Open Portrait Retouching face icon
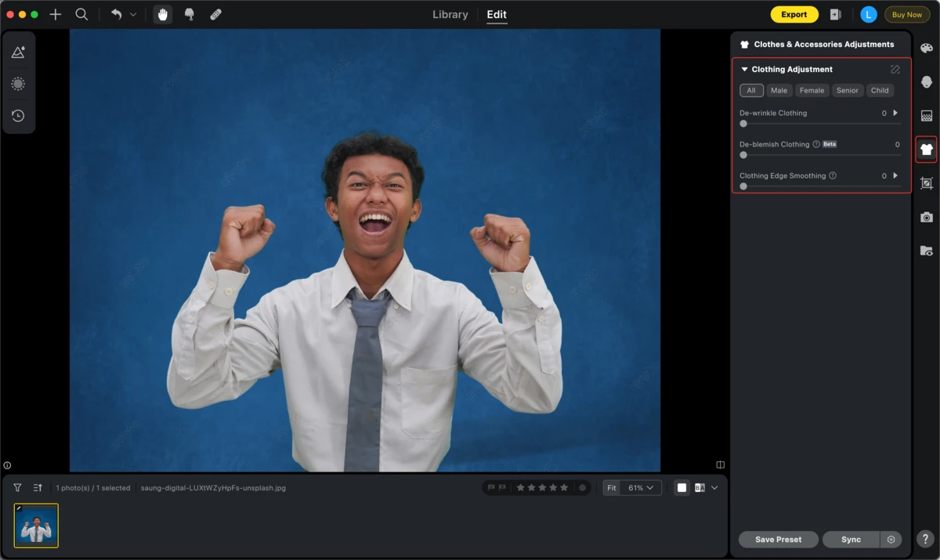 pos(927,81)
